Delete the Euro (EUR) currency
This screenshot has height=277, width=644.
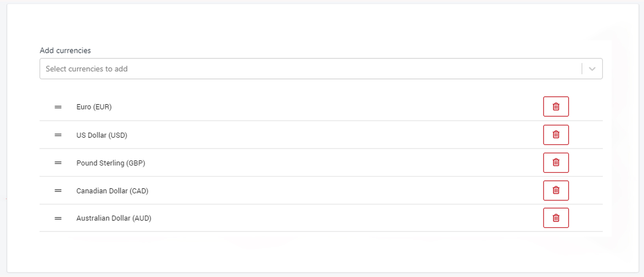[x=556, y=107]
